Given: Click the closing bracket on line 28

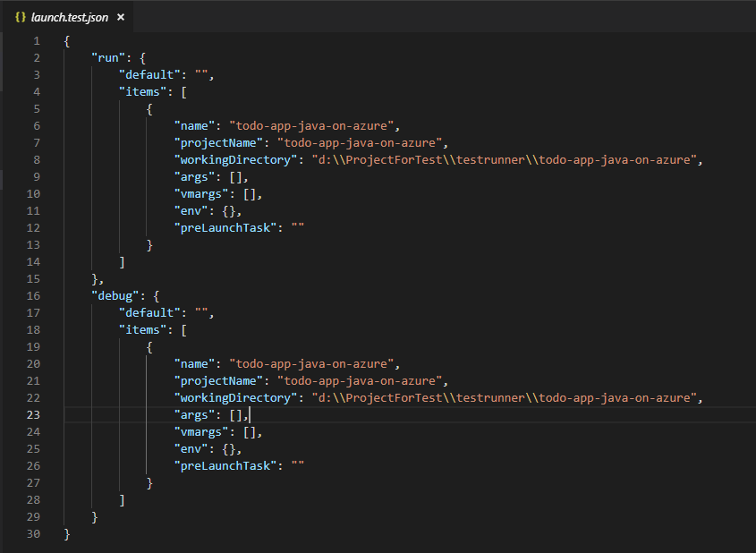Looking at the screenshot, I should click(x=122, y=500).
